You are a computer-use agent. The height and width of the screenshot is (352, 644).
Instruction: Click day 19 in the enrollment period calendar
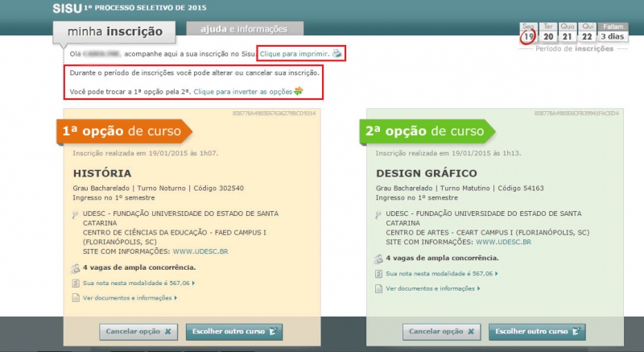coord(528,35)
